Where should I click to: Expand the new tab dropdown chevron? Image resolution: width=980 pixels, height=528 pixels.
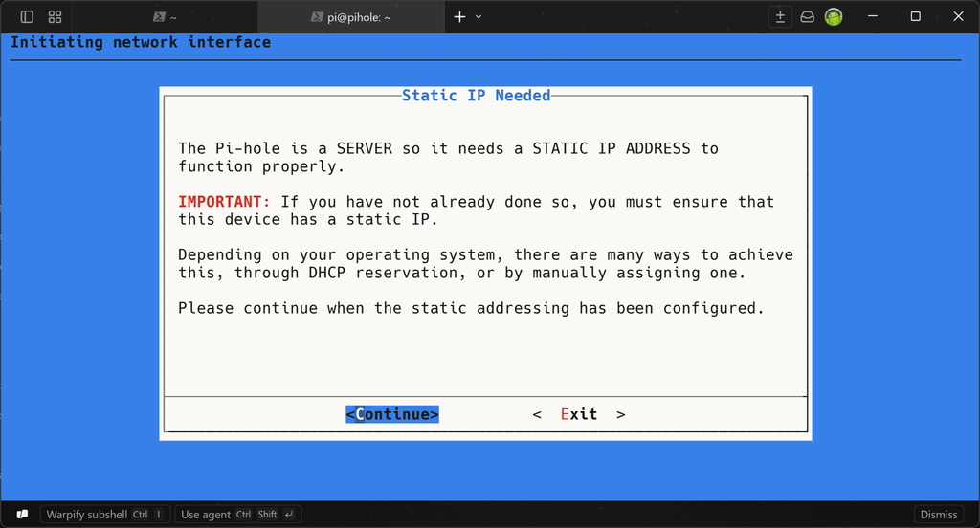479,17
